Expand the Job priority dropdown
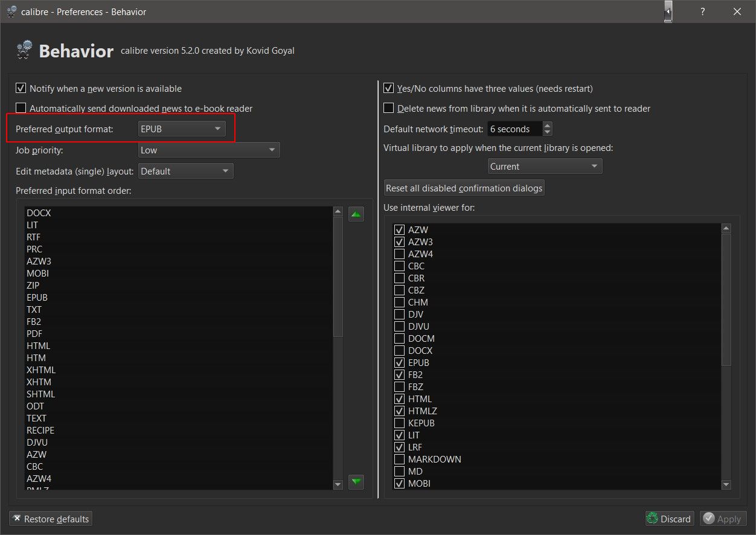756x535 pixels. 209,150
